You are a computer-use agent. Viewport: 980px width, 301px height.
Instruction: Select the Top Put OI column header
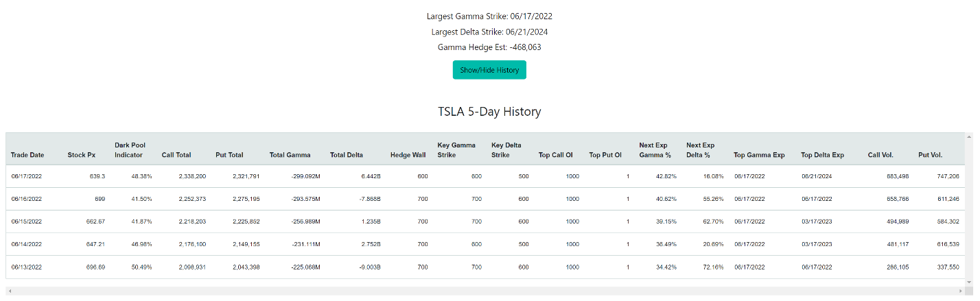(605, 155)
